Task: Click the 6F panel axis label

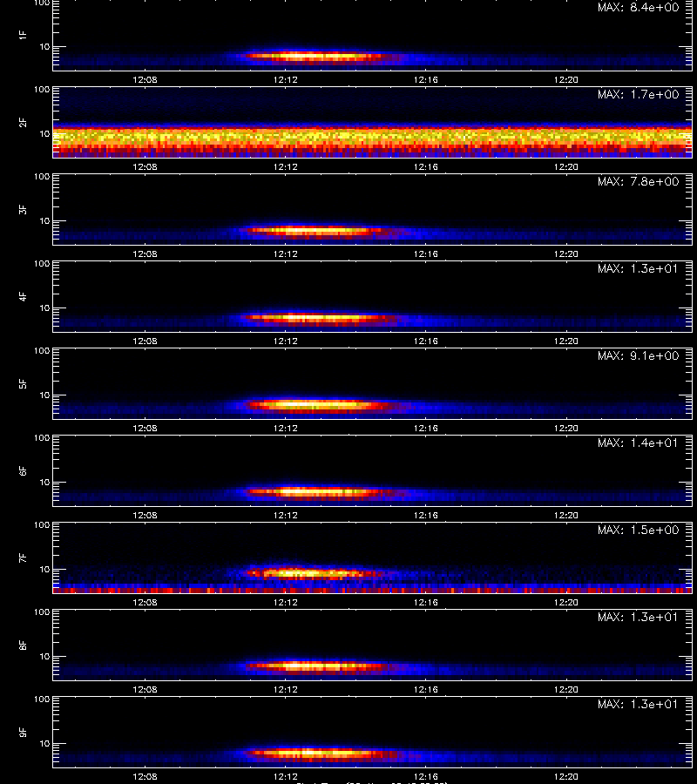Action: click(x=23, y=470)
